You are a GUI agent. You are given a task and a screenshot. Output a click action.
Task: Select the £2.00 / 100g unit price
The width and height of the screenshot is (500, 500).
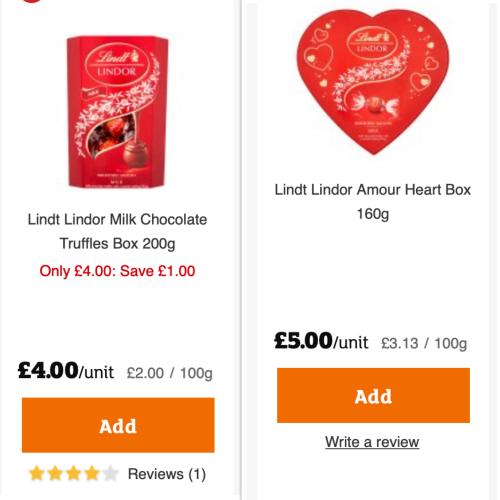coord(169,373)
